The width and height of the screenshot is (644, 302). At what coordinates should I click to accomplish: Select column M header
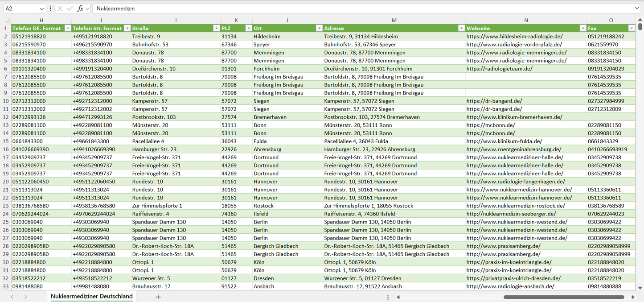394,20
